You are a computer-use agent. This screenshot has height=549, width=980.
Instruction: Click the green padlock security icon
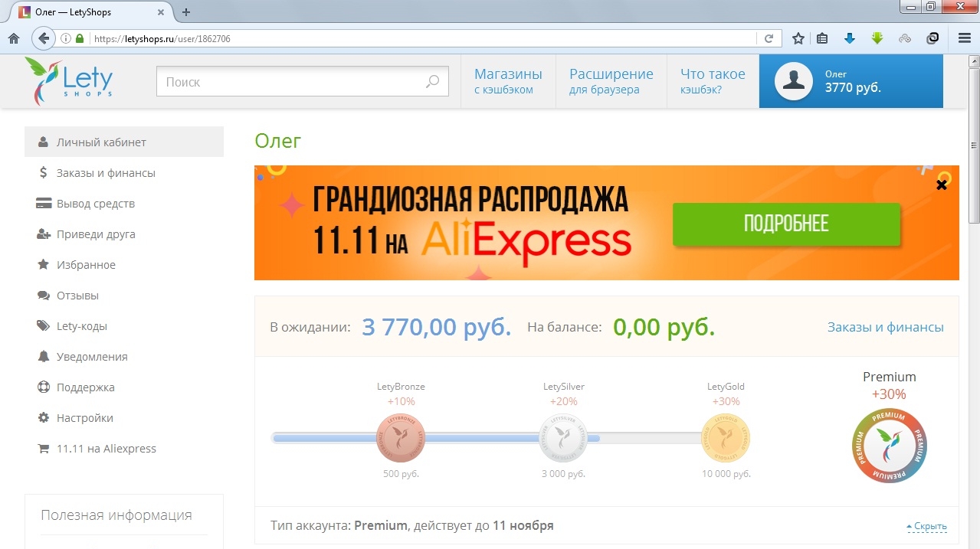(80, 38)
